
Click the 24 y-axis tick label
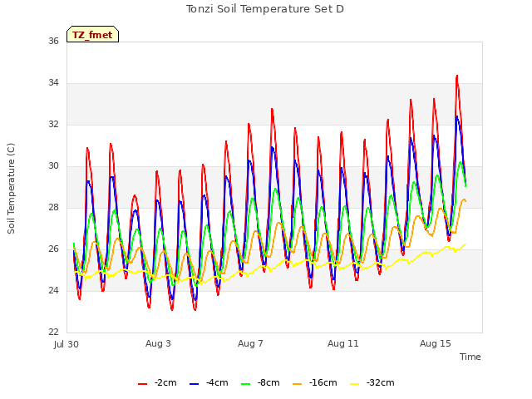point(53,291)
